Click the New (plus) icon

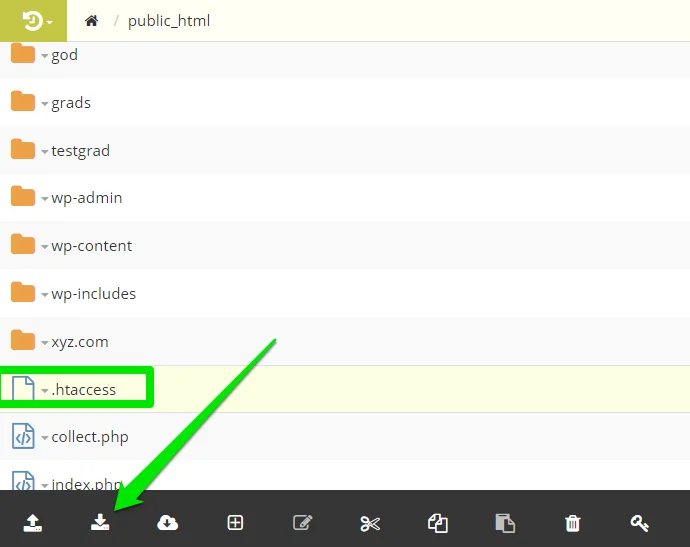[x=235, y=523]
